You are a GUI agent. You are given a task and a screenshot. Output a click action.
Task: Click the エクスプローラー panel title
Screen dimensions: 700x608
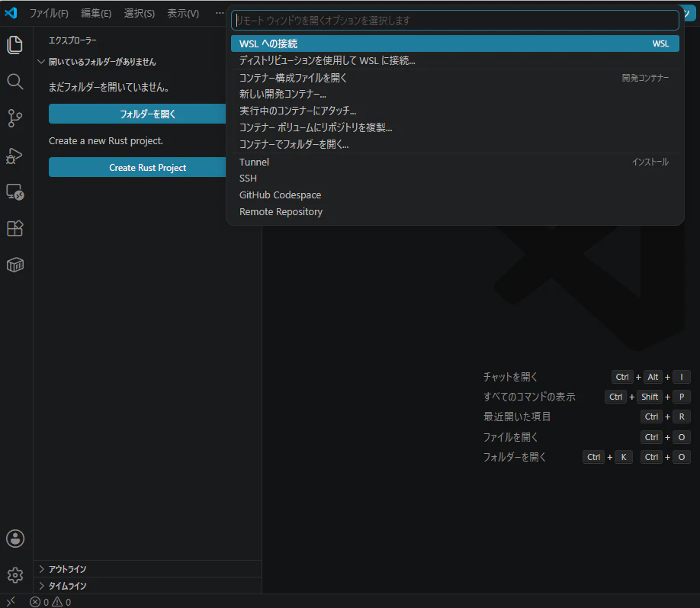72,40
